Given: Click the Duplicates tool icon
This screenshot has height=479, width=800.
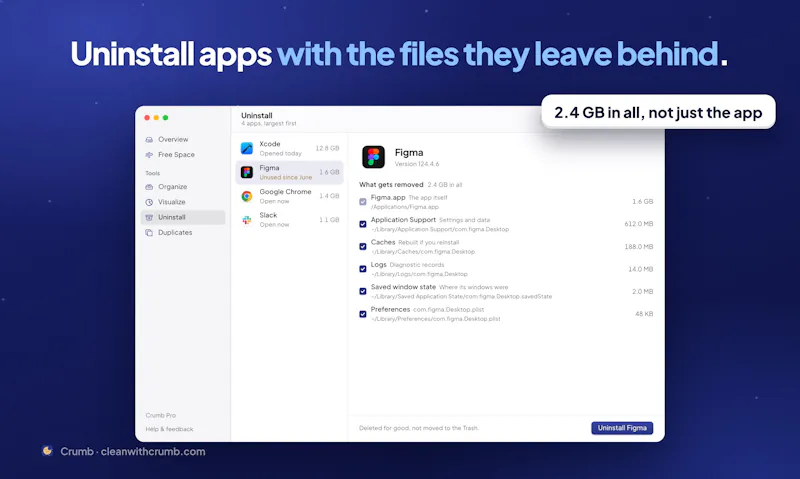Looking at the screenshot, I should point(149,233).
